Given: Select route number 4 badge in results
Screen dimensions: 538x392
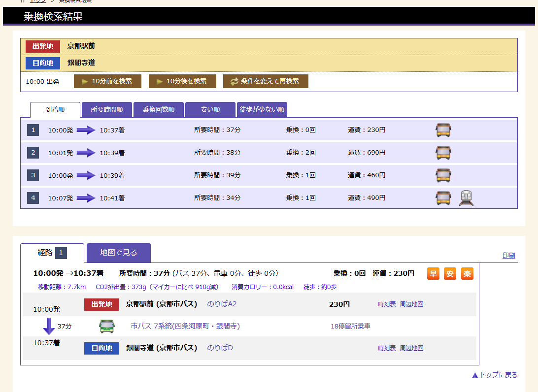Looking at the screenshot, I should click(x=33, y=198).
